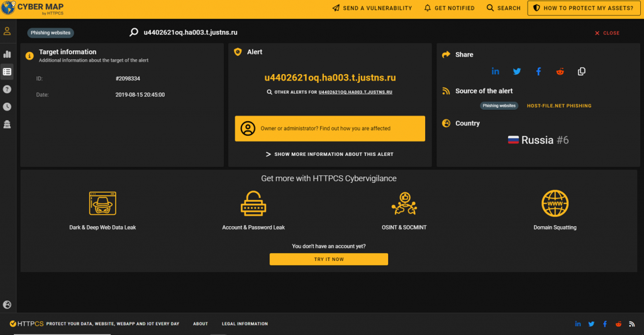This screenshot has width=644, height=335.
Task: Open Search in header
Action: (504, 8)
